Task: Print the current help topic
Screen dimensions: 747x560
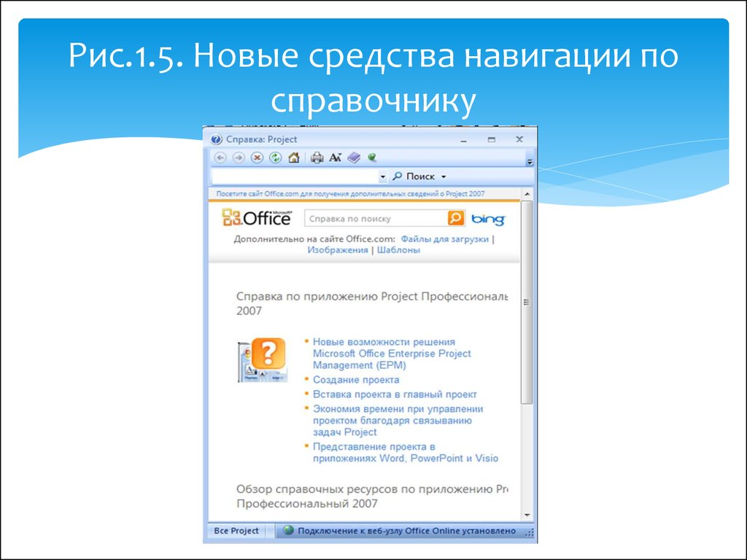Action: 317,157
